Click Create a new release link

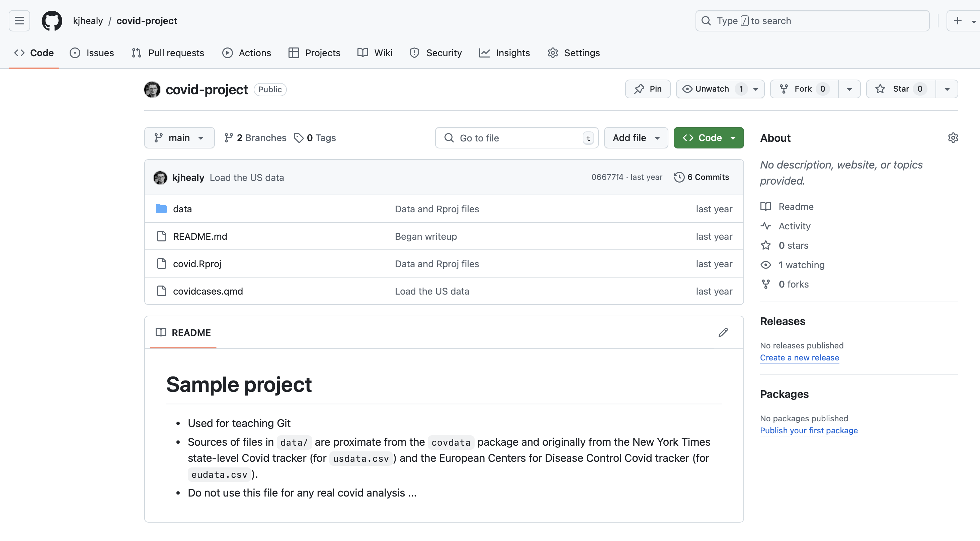(x=799, y=357)
